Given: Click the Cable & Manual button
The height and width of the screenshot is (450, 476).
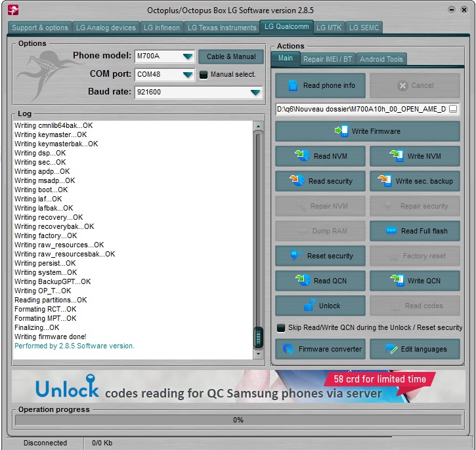Looking at the screenshot, I should 231,56.
